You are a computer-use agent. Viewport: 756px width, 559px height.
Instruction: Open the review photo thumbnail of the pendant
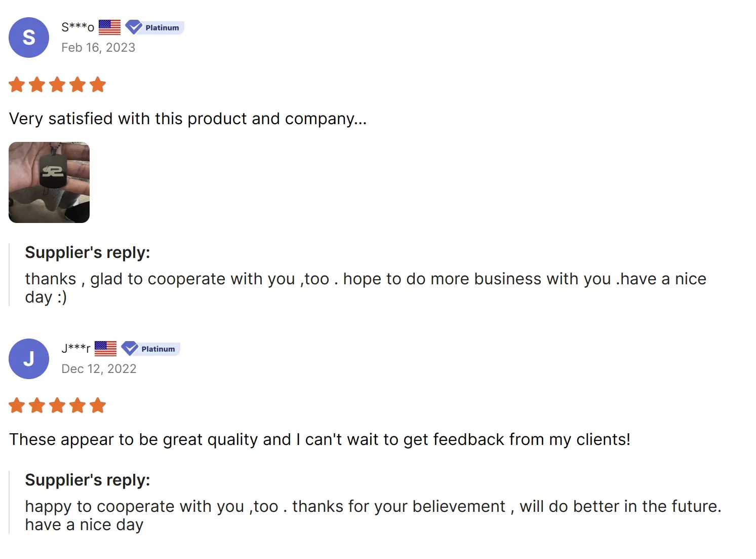49,182
